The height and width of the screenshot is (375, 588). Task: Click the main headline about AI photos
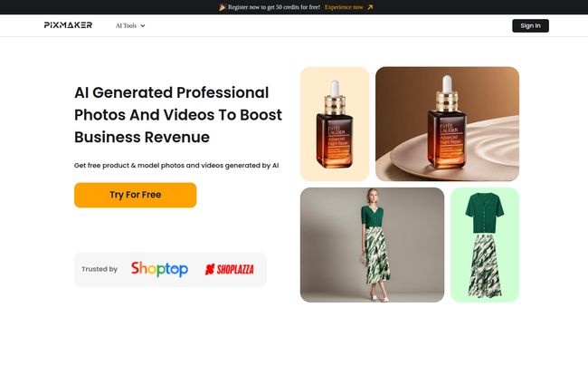coord(177,115)
